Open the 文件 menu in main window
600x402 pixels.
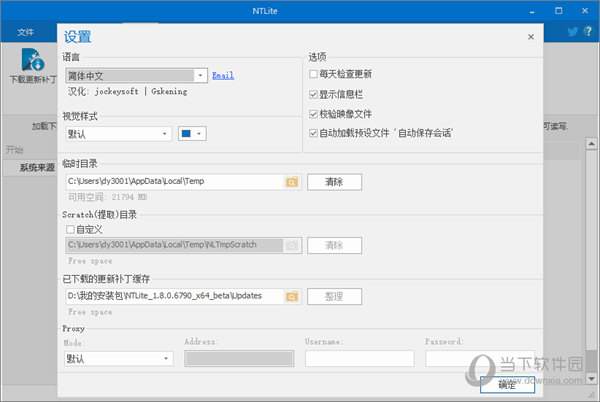pyautogui.click(x=25, y=32)
